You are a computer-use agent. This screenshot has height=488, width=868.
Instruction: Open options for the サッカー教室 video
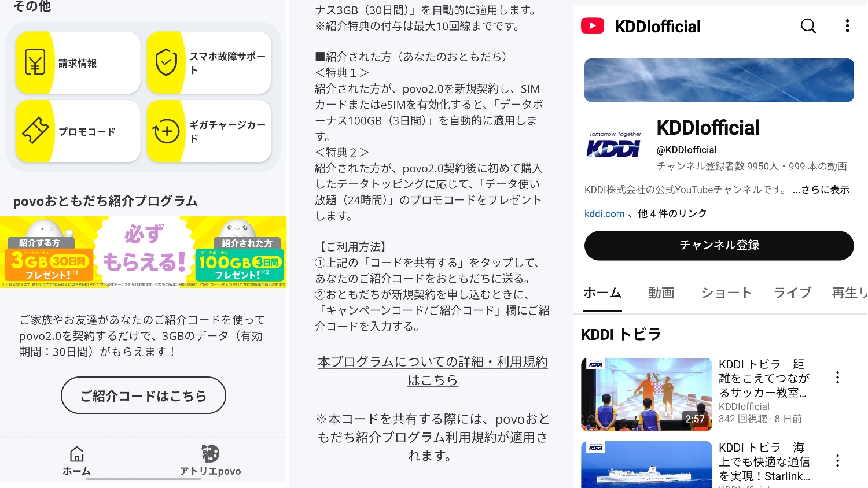(x=837, y=378)
